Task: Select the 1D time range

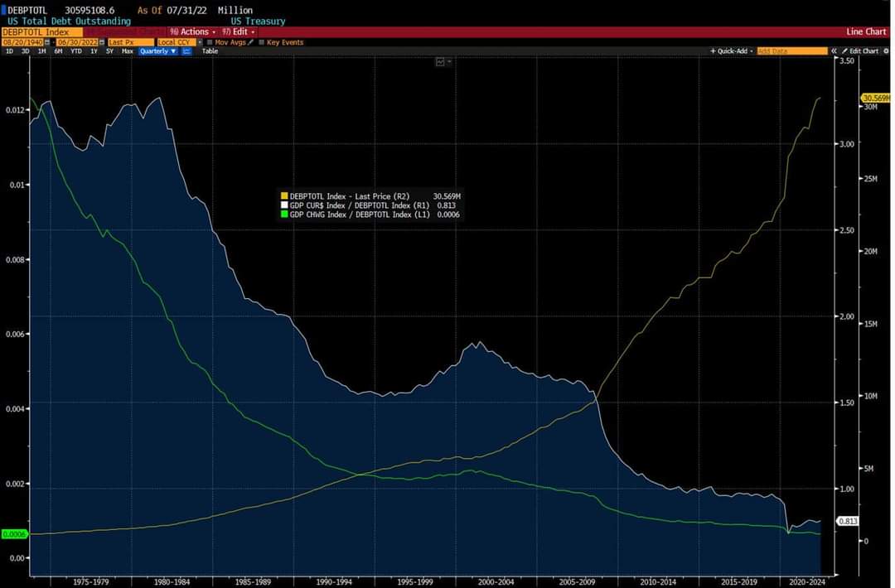Action: pos(10,51)
